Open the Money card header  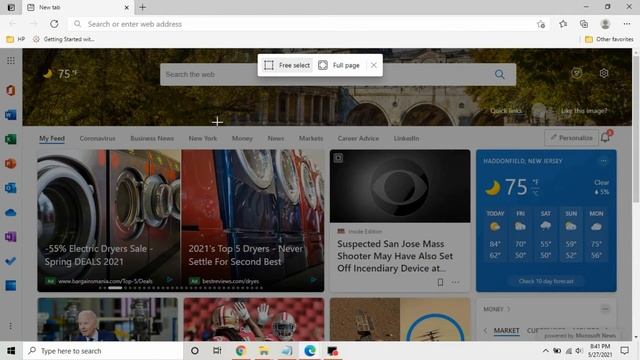coord(497,309)
